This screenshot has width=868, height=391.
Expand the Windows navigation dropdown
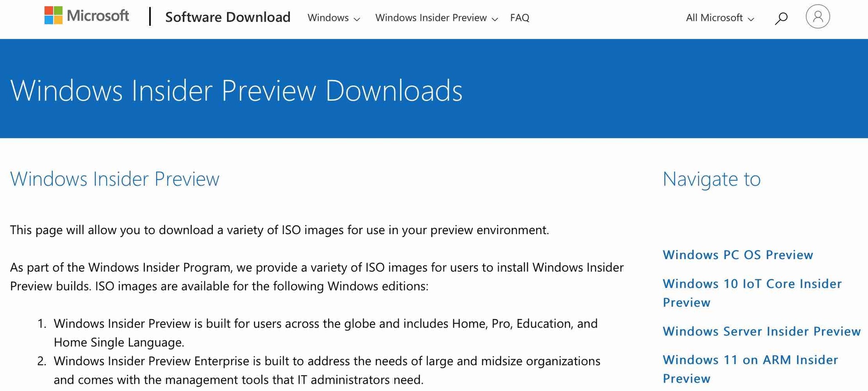[x=333, y=18]
